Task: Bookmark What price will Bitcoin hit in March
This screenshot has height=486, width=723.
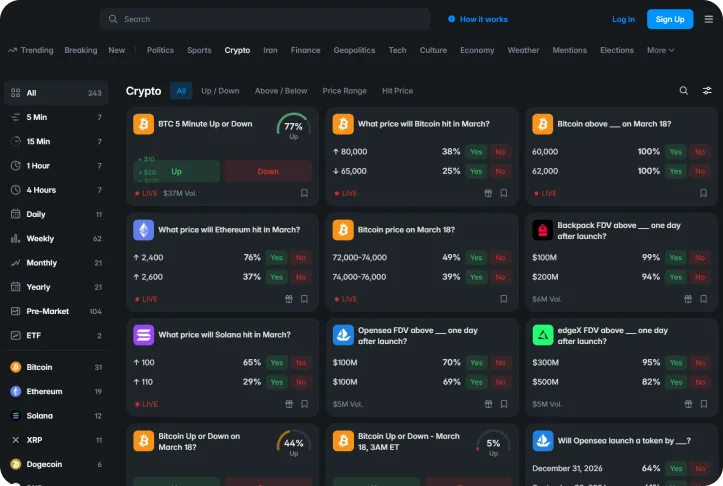Action: 504,193
